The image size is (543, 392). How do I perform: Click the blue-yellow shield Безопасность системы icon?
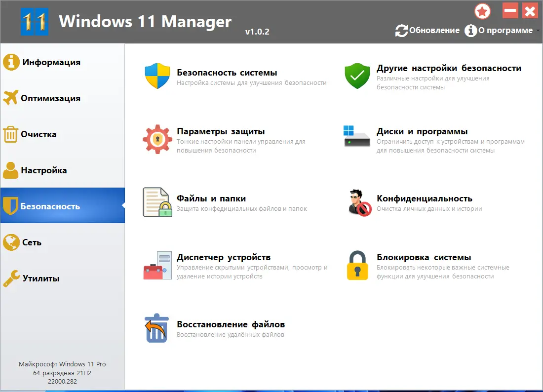[157, 76]
